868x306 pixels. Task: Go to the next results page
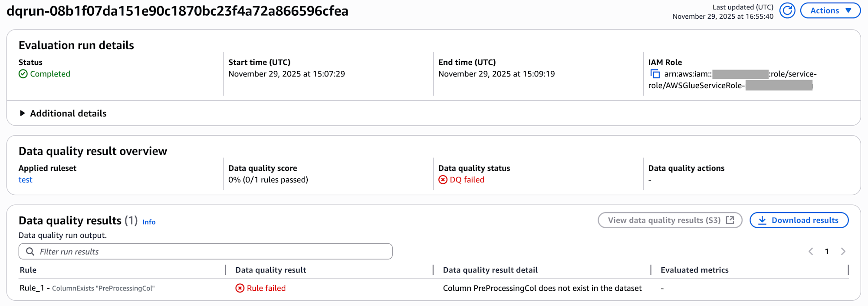[843, 252]
